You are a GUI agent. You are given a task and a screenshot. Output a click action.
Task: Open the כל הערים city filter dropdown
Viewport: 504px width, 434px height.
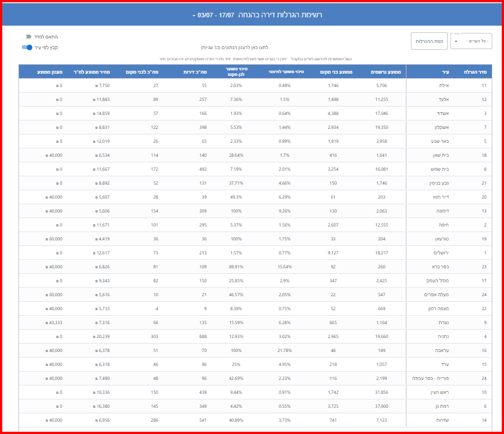pyautogui.click(x=471, y=41)
